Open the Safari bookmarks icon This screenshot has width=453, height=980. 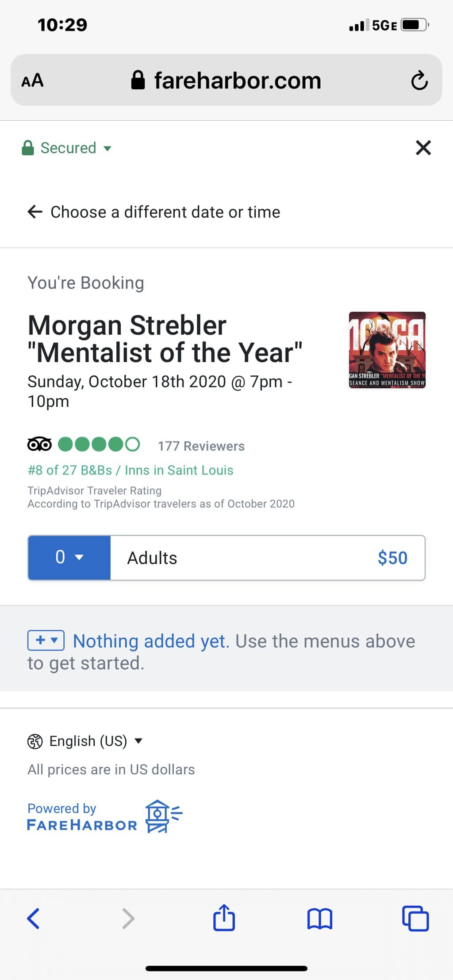click(319, 919)
